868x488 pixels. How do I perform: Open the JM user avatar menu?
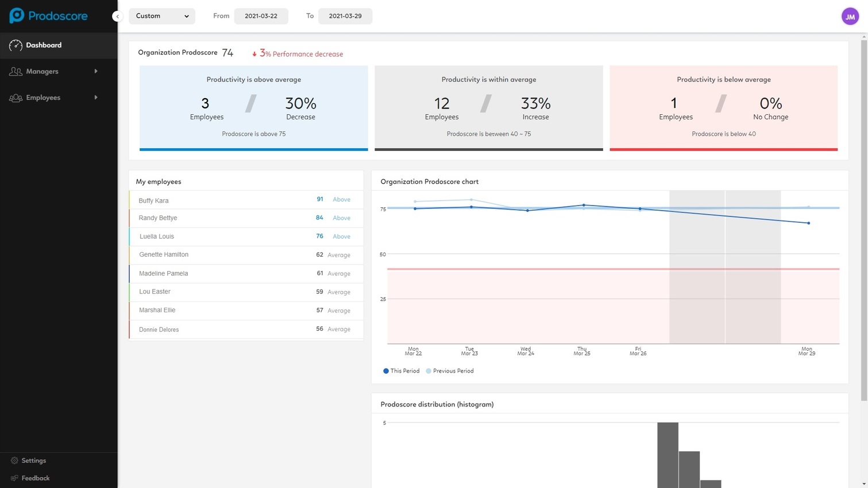coord(850,16)
